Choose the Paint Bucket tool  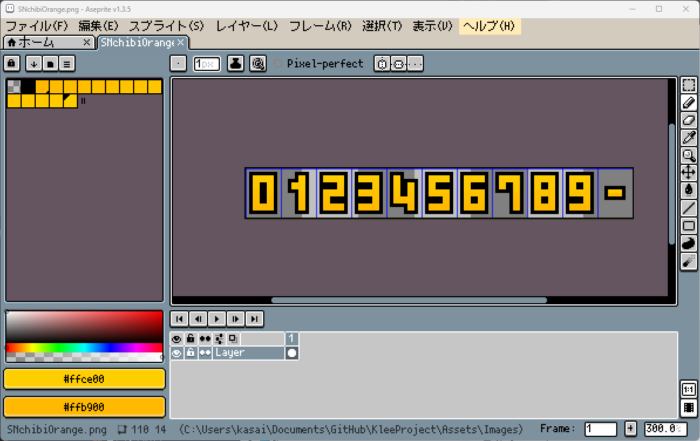688,190
